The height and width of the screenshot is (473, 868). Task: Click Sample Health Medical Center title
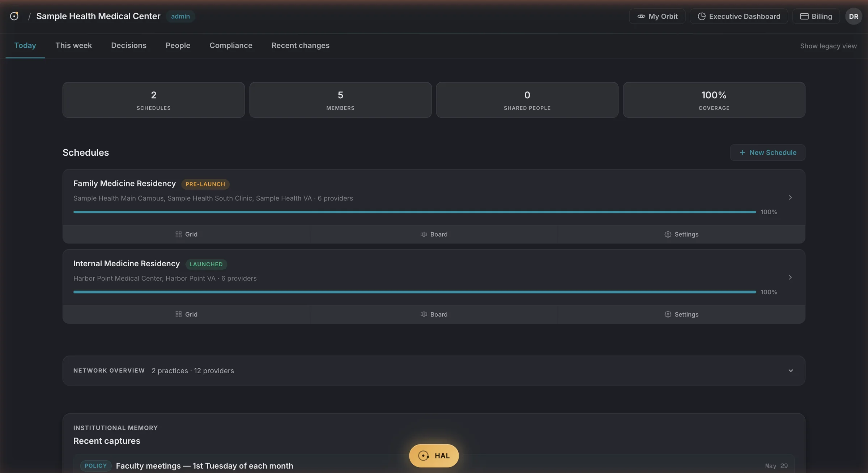tap(98, 16)
